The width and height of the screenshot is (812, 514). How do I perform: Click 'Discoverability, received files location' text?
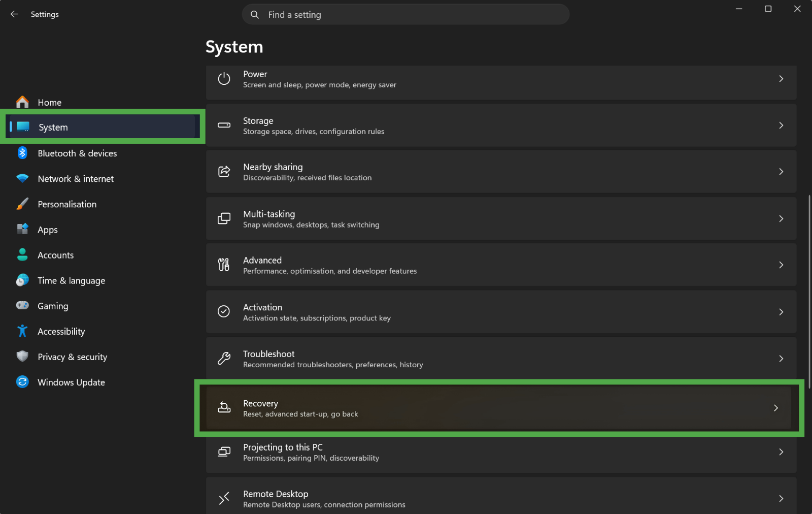(307, 178)
